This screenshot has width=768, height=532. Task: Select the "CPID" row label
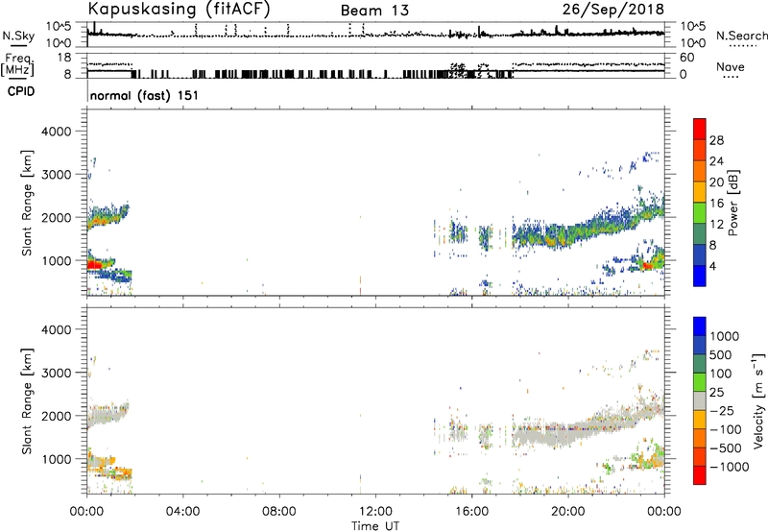click(21, 91)
